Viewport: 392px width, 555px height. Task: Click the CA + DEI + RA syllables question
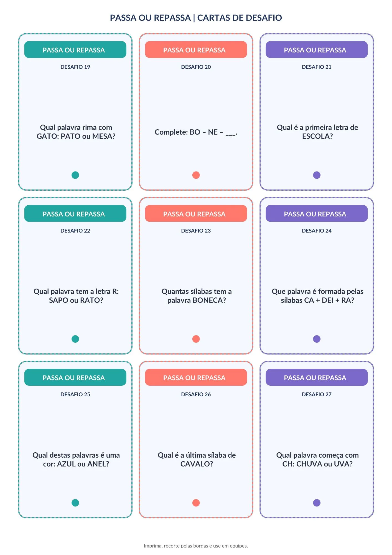click(317, 296)
